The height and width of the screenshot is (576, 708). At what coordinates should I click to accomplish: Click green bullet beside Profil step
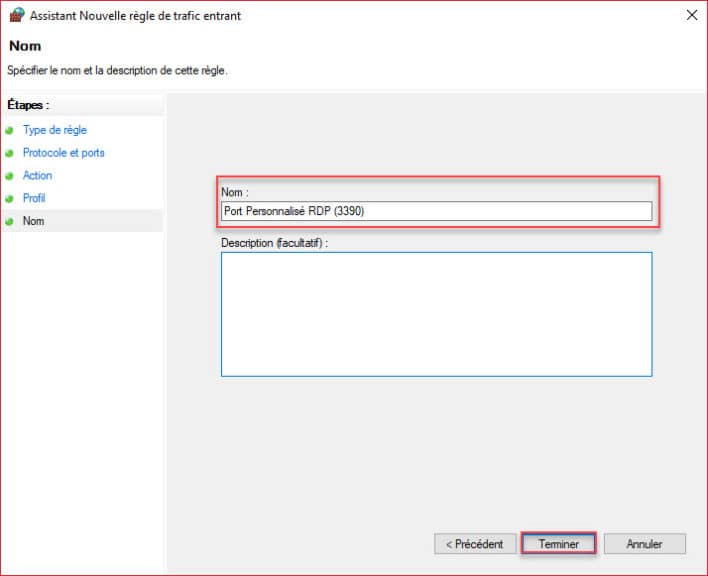tap(9, 199)
